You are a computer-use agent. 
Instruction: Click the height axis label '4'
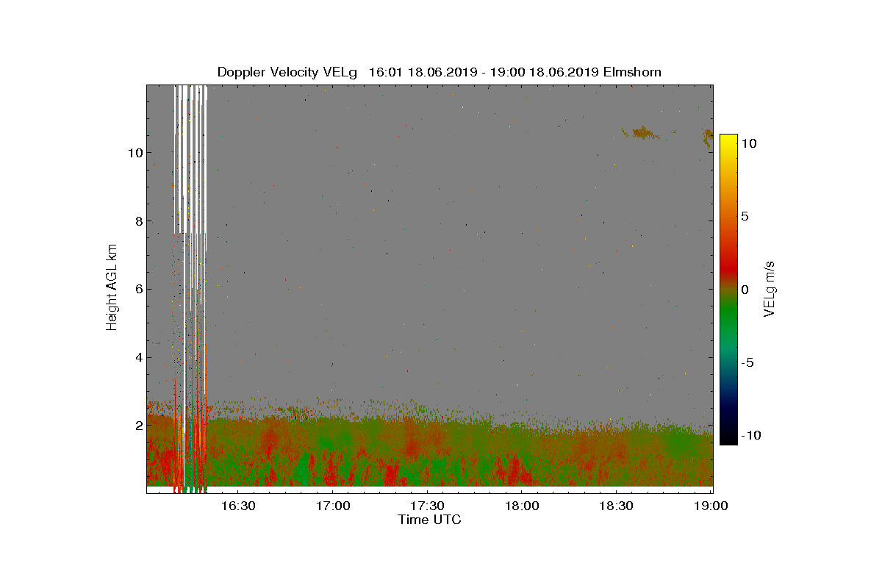[x=137, y=357]
